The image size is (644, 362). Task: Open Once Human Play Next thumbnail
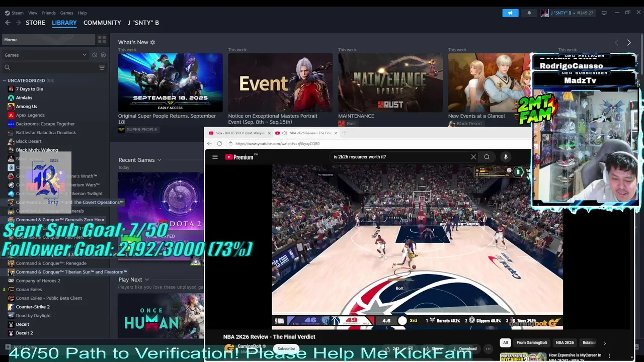(161, 316)
